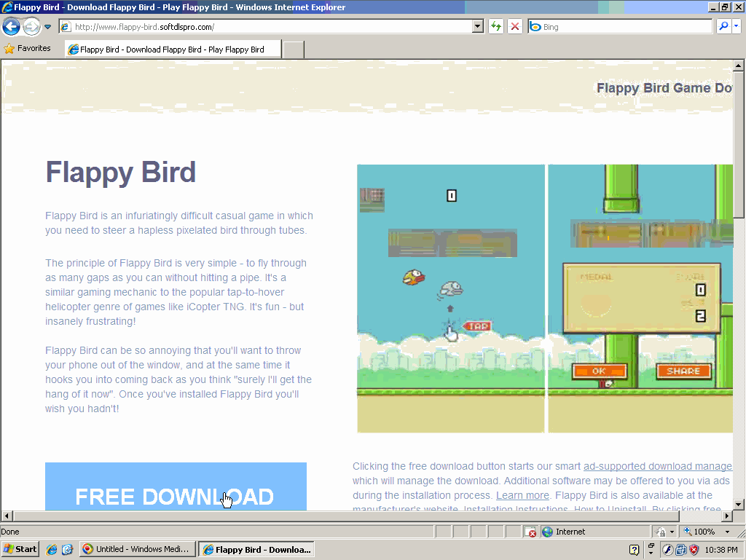The image size is (746, 560).
Task: Click the orange bird in the gameplay image
Action: [x=414, y=277]
